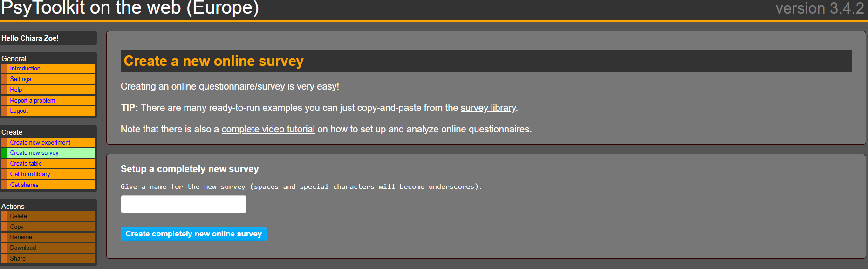The image size is (868, 269).
Task: Open Get shares in Create menu
Action: [x=24, y=185]
